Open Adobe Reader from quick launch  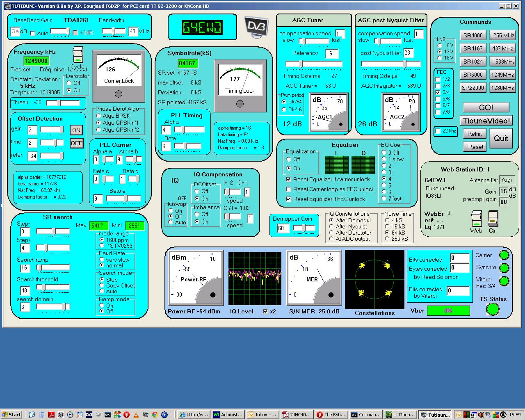pyautogui.click(x=51, y=415)
